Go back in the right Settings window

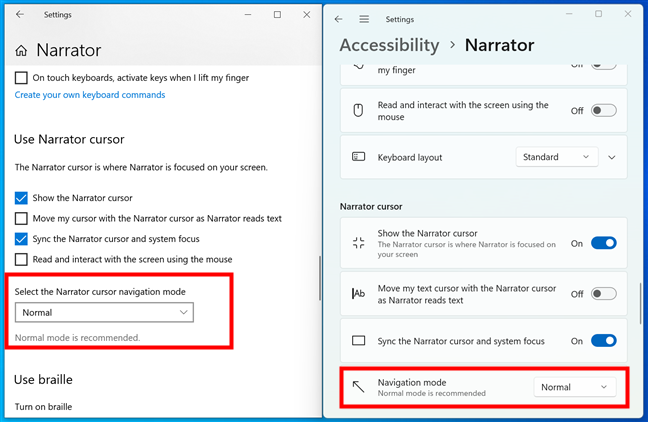[338, 19]
